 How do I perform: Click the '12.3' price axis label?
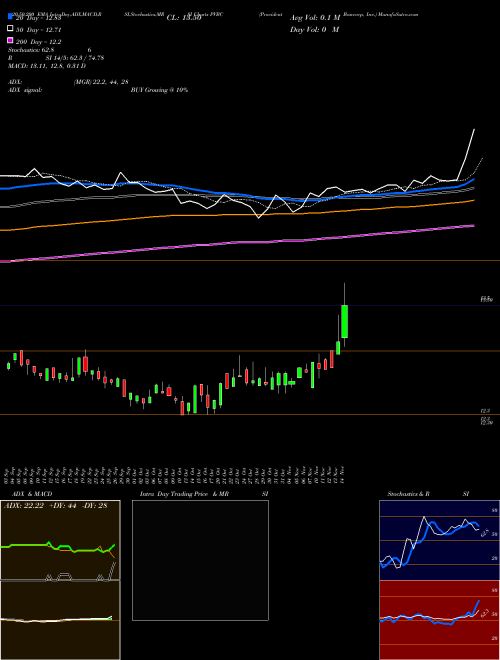(x=485, y=411)
